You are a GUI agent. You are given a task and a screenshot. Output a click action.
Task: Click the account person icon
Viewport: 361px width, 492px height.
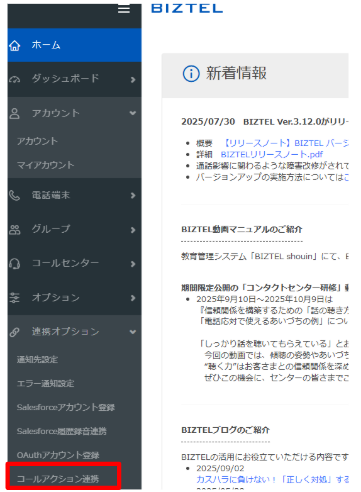click(15, 113)
